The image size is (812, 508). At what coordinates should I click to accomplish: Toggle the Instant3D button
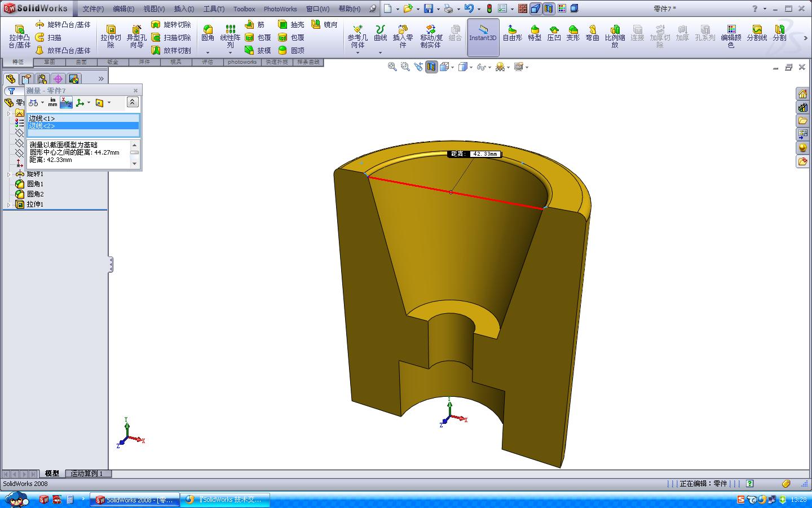(483, 37)
